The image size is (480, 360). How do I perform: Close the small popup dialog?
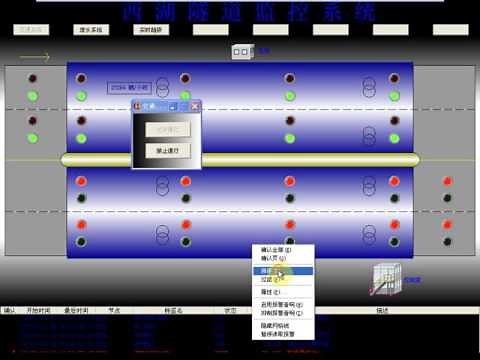click(x=195, y=107)
